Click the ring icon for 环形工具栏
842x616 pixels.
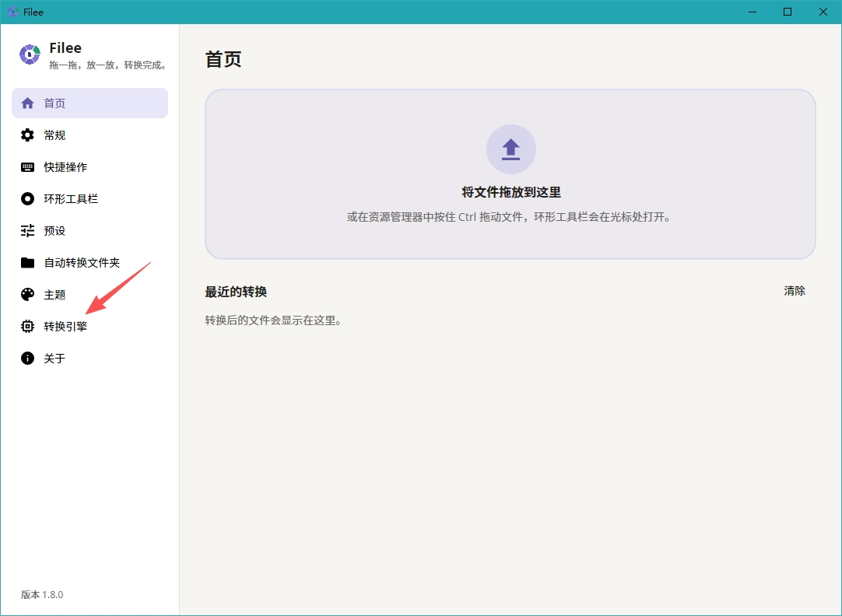click(x=27, y=198)
